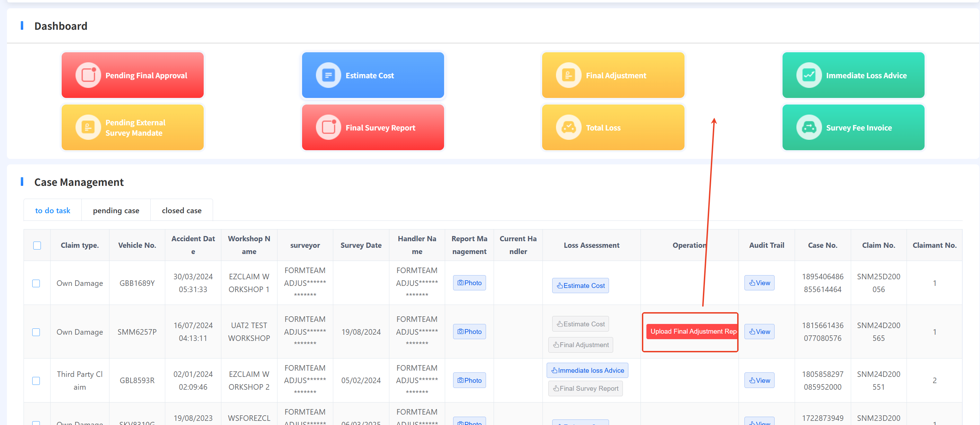This screenshot has height=425, width=980.
Task: Open the Estimate Cost dashboard tile icon
Action: 328,75
